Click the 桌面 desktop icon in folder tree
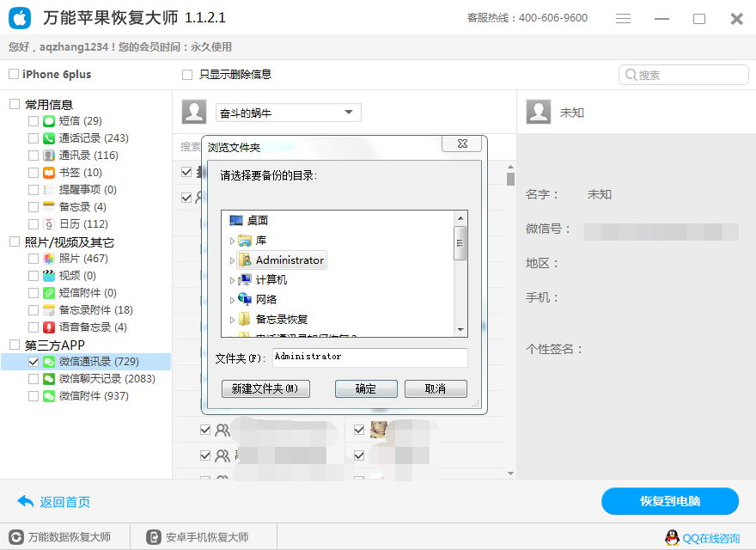The width and height of the screenshot is (756, 550). coord(236,221)
